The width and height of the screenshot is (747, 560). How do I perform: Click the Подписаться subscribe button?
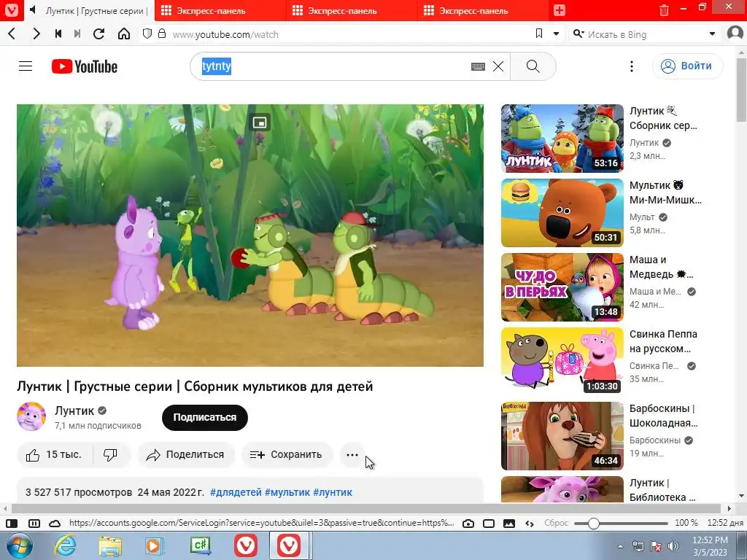205,418
